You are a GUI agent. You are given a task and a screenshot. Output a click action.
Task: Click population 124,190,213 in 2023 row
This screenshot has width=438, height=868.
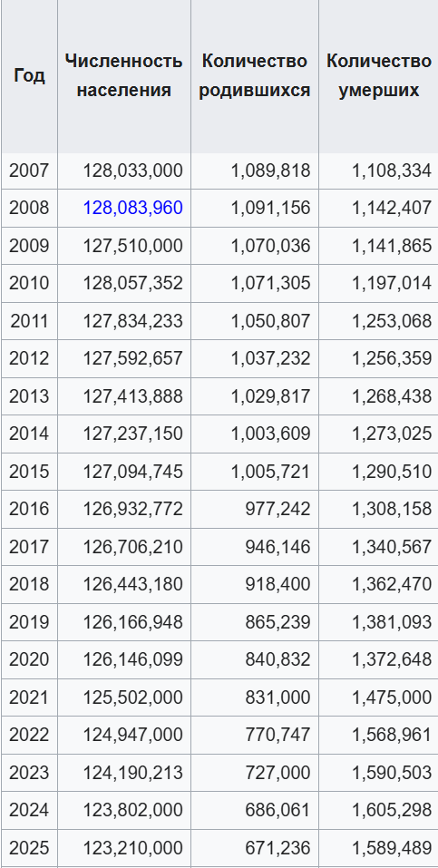click(x=133, y=773)
